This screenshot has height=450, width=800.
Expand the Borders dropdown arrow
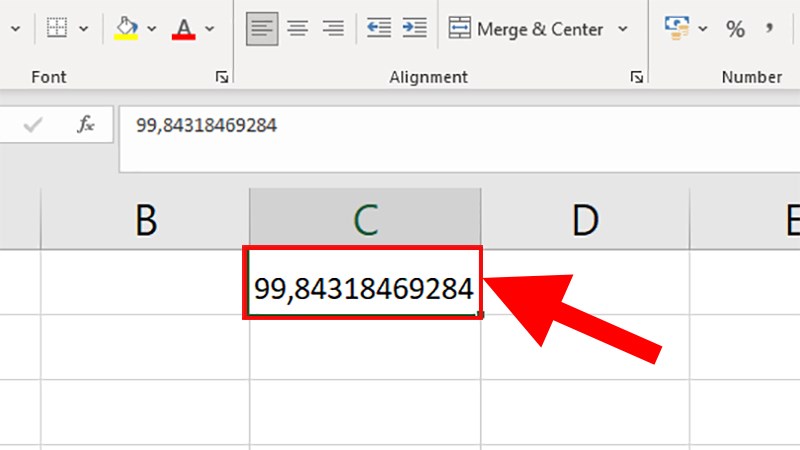(x=83, y=29)
